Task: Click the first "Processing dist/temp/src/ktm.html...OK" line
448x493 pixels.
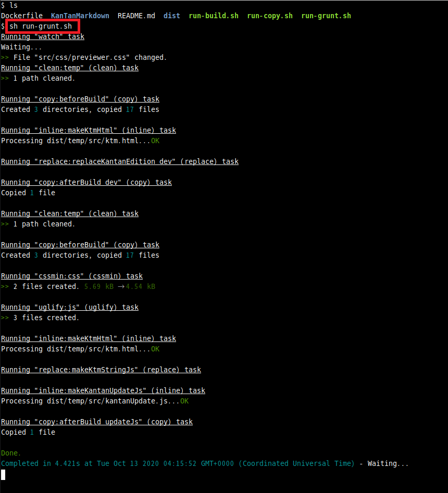Action: pyautogui.click(x=80, y=141)
